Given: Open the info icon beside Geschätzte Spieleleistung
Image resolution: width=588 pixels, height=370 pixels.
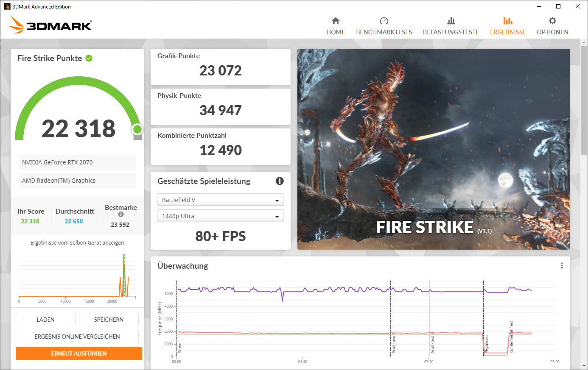Looking at the screenshot, I should [x=279, y=181].
